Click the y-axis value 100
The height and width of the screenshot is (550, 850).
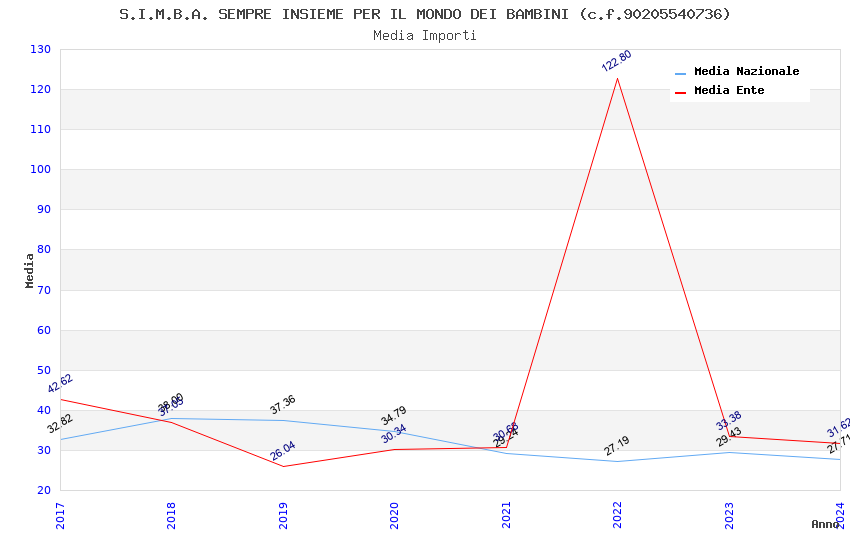pos(41,170)
